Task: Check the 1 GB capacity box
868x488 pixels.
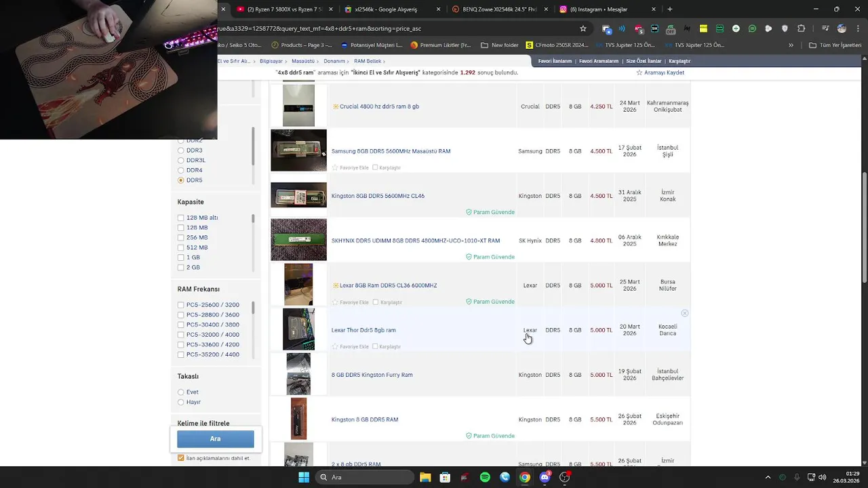Action: tap(180, 258)
